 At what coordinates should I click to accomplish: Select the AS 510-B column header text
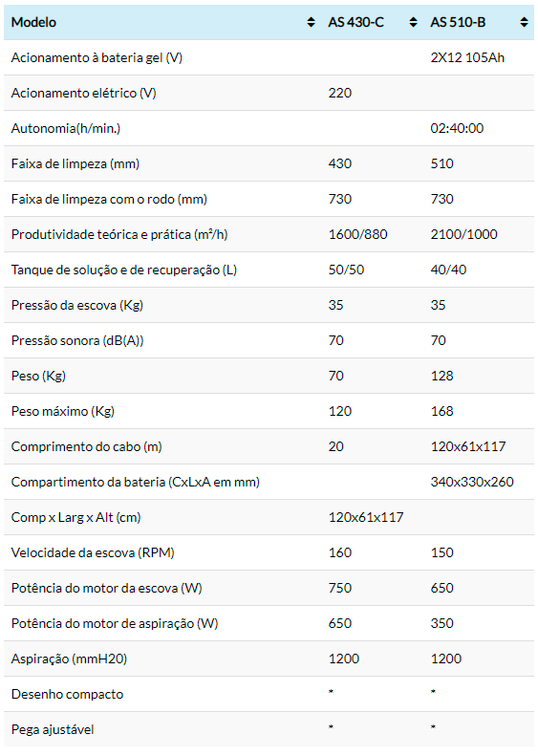pyautogui.click(x=458, y=22)
